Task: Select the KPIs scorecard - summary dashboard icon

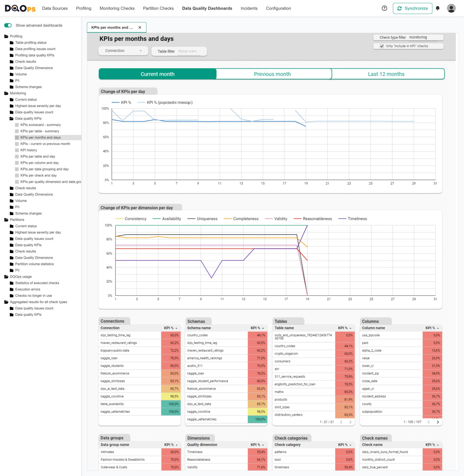Action: (x=17, y=125)
